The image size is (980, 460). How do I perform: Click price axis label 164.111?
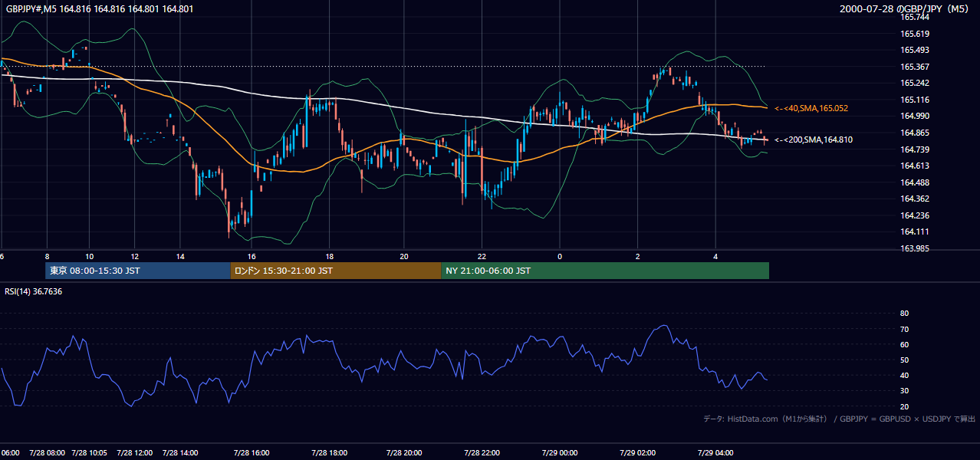[914, 232]
